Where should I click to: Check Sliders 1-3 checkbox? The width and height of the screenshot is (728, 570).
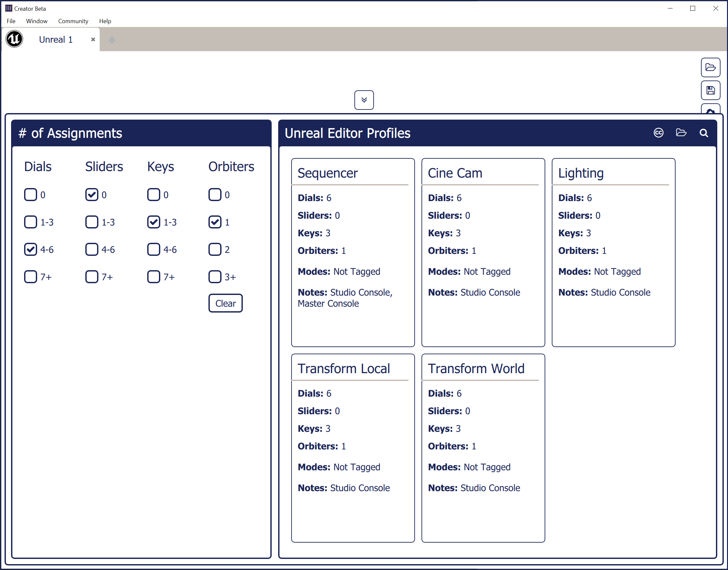pos(92,222)
